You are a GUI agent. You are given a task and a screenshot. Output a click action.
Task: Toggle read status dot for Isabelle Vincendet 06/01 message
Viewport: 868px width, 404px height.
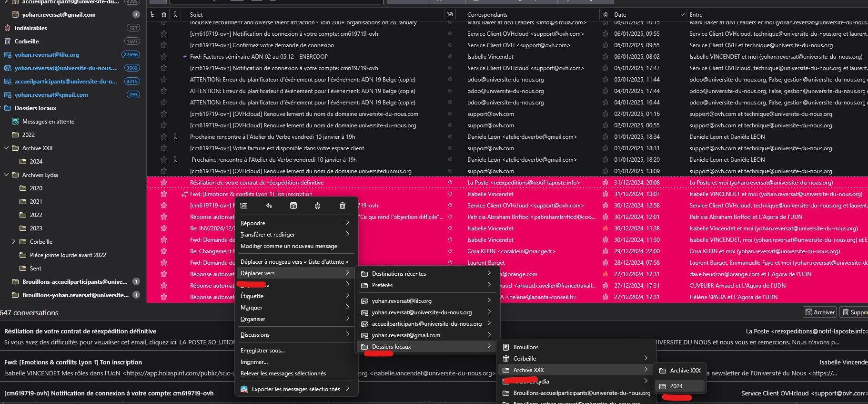[450, 57]
